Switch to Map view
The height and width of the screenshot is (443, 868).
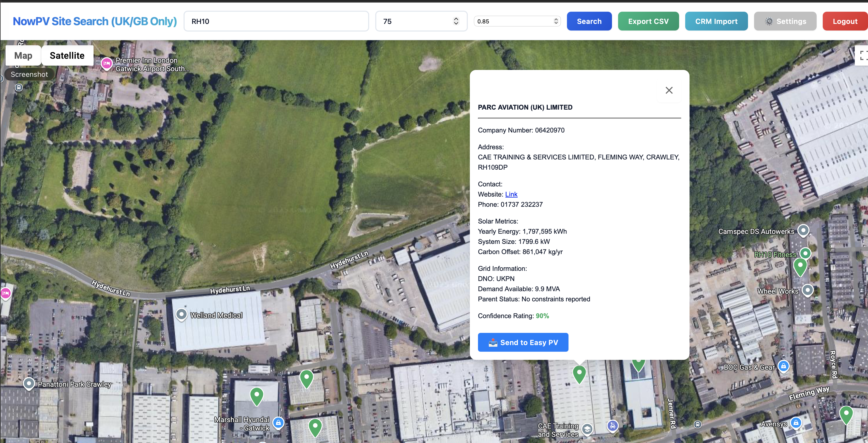(x=23, y=55)
